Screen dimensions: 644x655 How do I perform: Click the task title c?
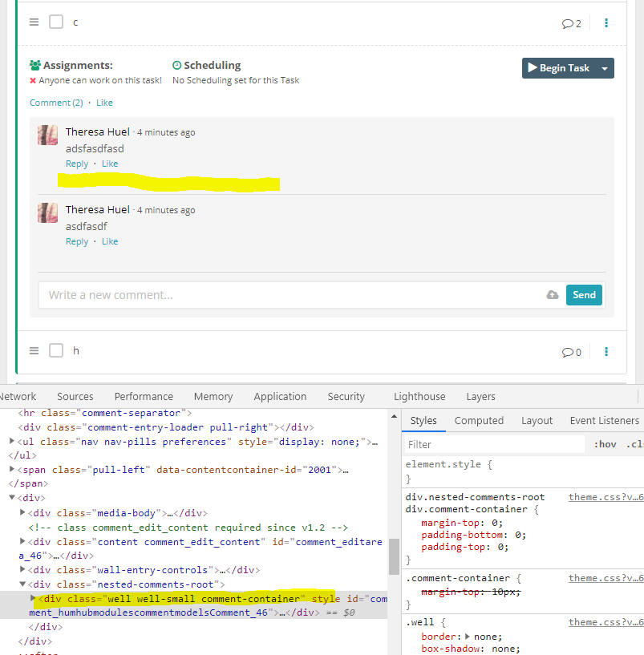(x=75, y=22)
